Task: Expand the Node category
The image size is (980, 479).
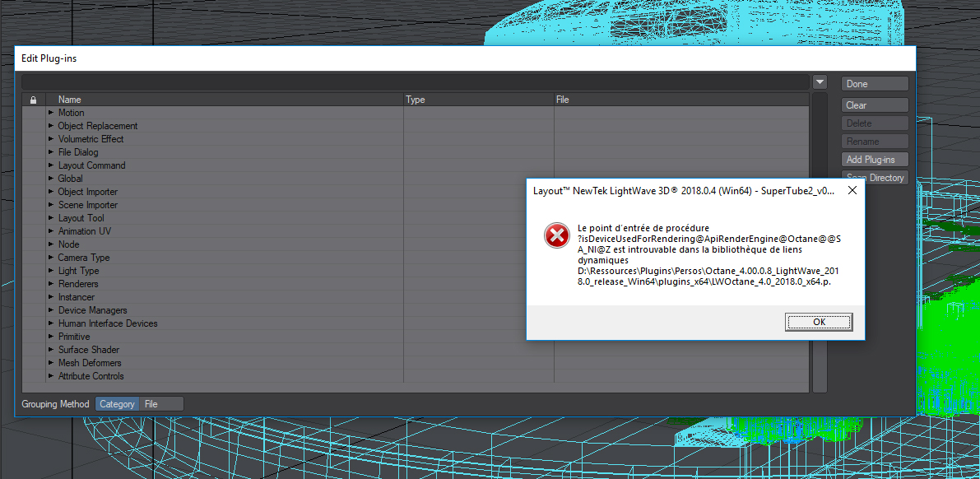Action: (51, 244)
